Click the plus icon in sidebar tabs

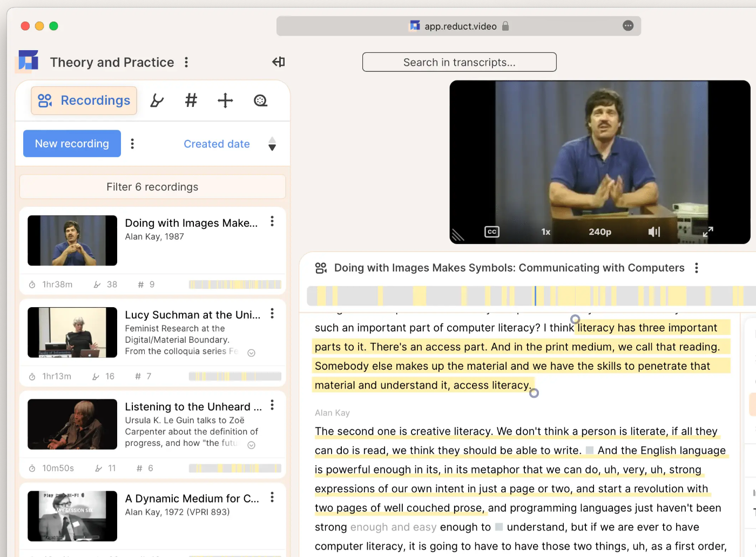pyautogui.click(x=225, y=100)
